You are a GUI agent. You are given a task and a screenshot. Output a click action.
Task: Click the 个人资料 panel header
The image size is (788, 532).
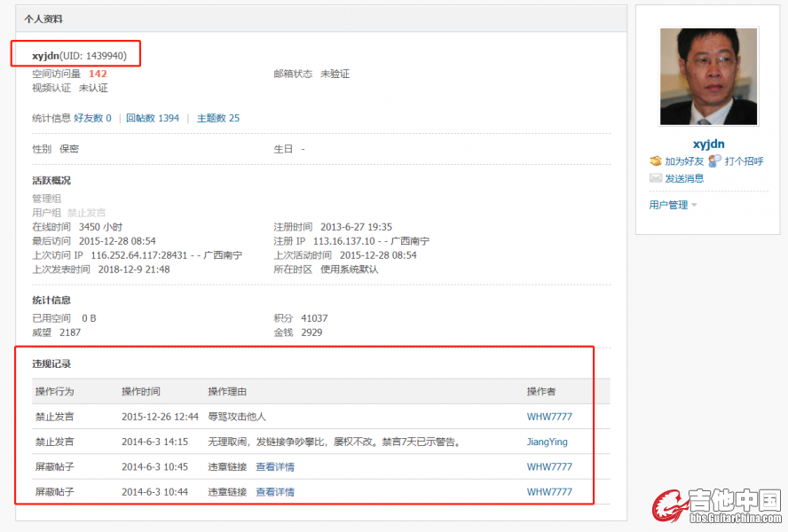tap(321, 20)
